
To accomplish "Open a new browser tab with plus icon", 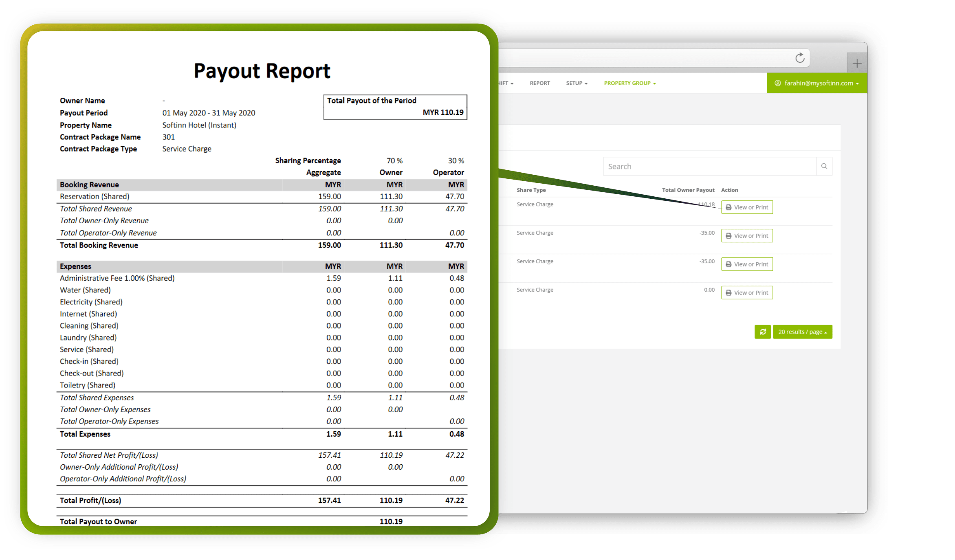I will (x=857, y=63).
